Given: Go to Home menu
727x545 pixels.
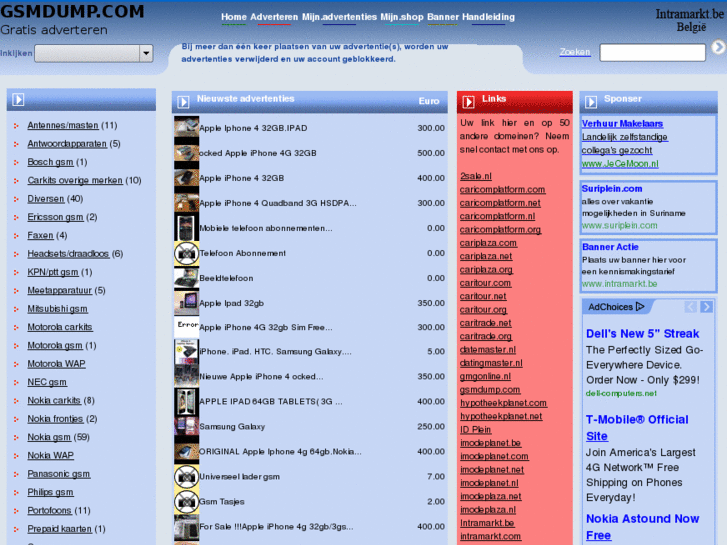Looking at the screenshot, I should [x=234, y=17].
